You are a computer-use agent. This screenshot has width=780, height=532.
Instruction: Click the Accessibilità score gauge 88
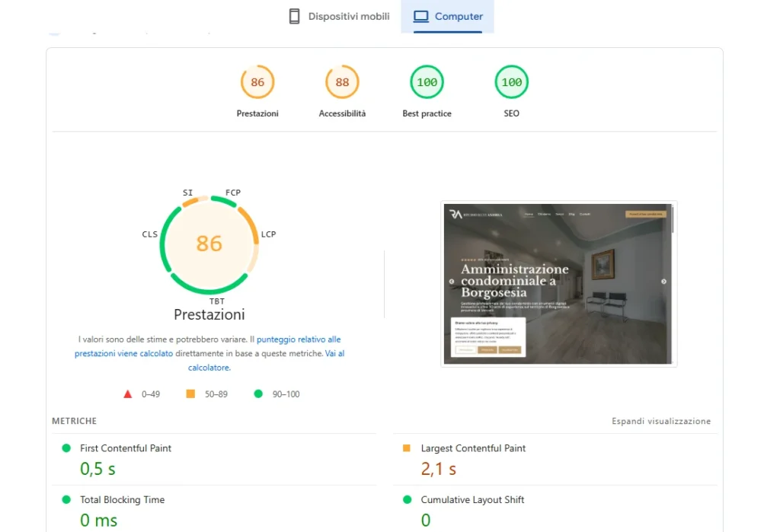342,82
